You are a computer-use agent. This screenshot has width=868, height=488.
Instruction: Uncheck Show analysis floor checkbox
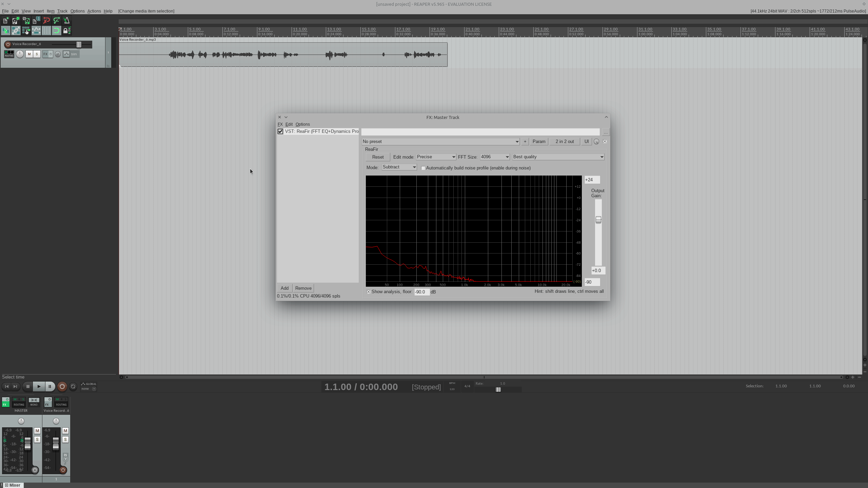[x=369, y=292]
